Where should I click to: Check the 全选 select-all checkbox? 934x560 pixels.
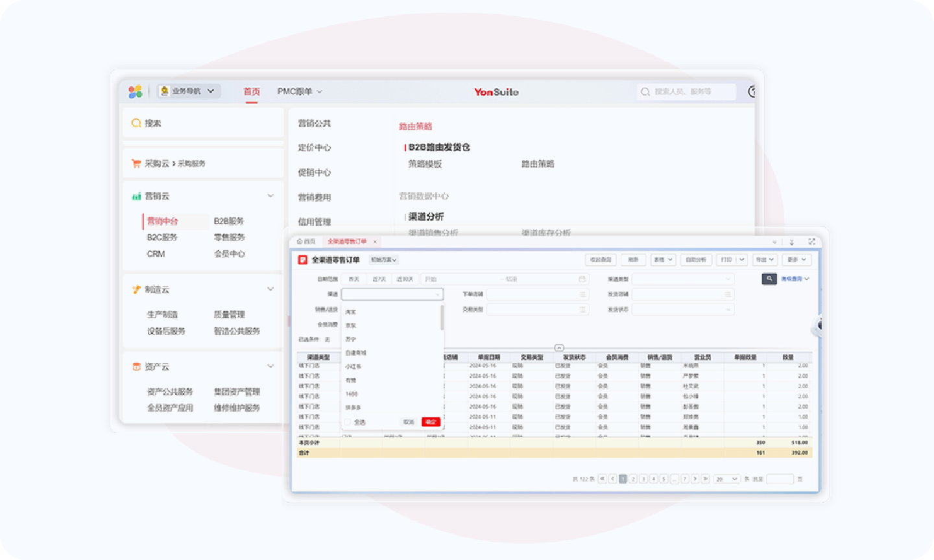click(348, 422)
